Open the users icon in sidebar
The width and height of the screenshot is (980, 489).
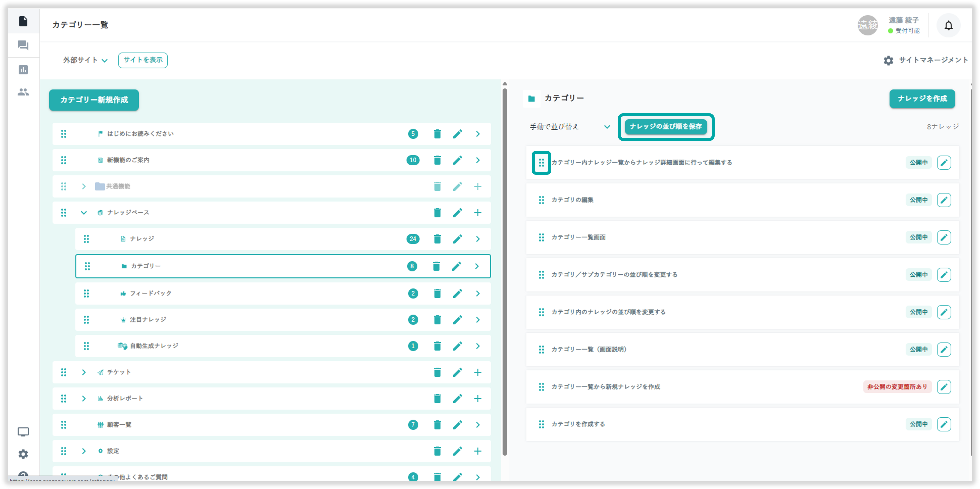click(23, 92)
